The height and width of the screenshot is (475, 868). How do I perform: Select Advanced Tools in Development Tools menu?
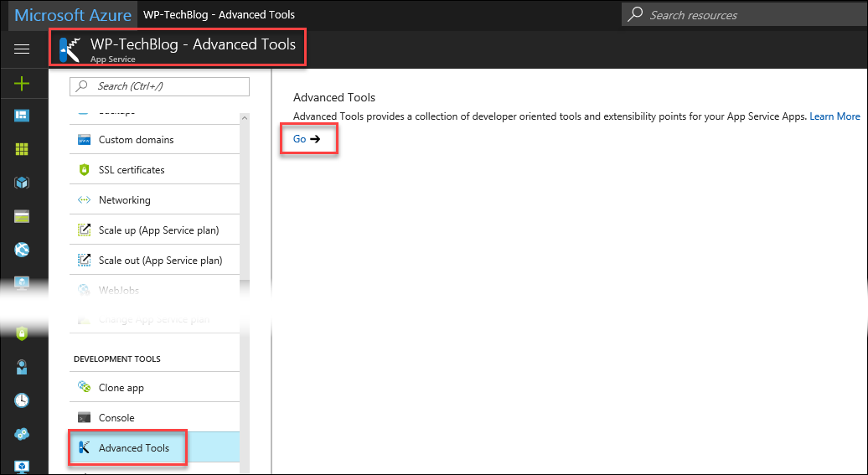[155, 447]
